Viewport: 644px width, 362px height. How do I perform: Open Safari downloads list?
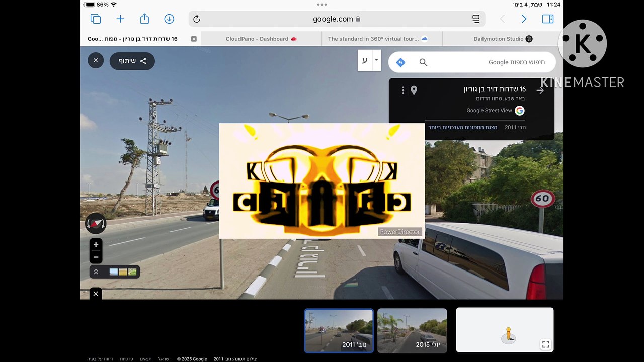[169, 19]
